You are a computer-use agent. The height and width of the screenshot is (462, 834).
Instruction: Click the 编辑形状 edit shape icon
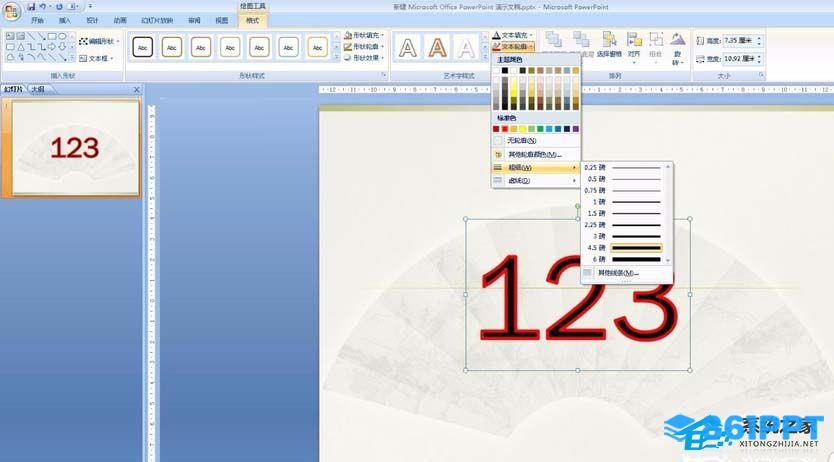click(83, 41)
